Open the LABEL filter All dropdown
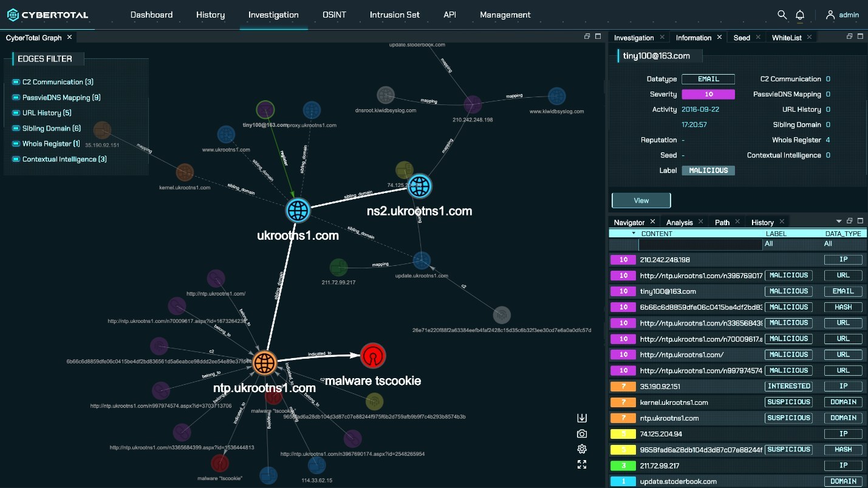868x488 pixels. pos(769,244)
